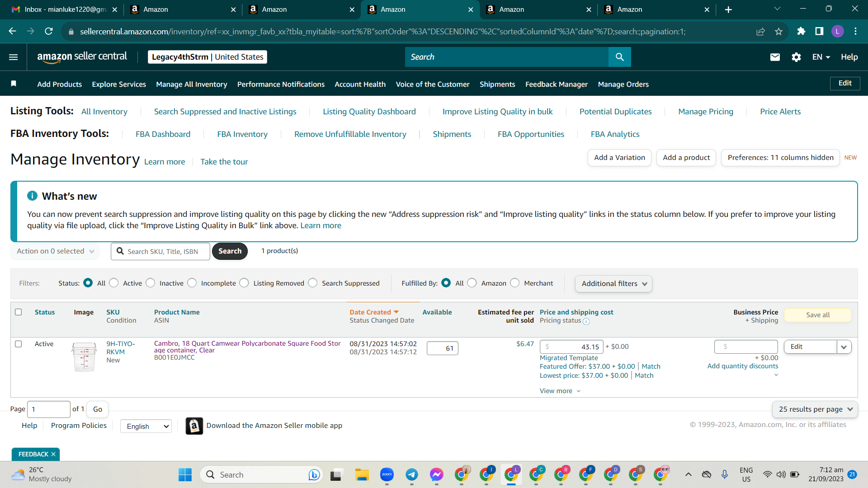Select the All status radio button

coord(88,283)
